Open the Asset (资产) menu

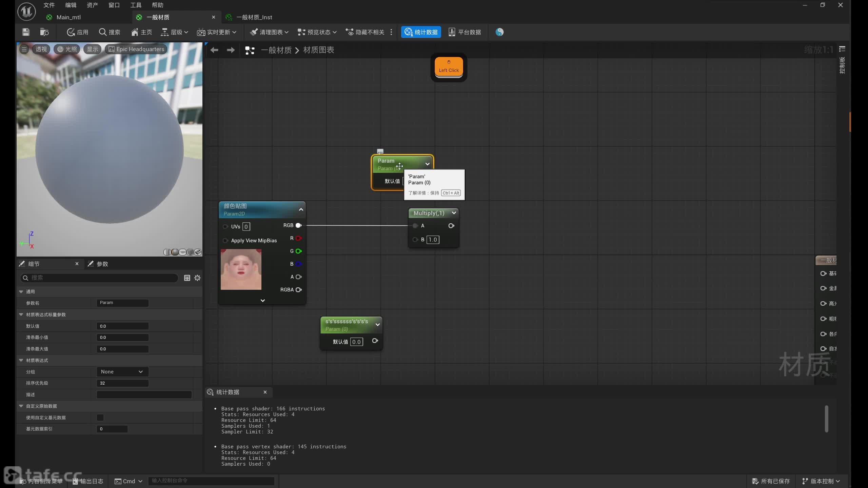(x=92, y=5)
